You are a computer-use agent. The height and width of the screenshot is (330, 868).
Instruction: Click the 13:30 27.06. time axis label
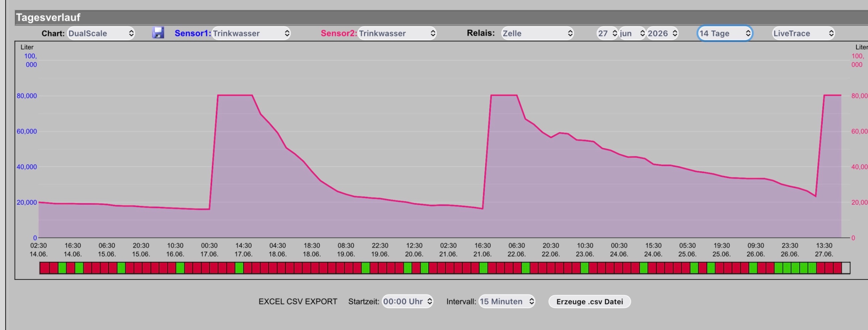pyautogui.click(x=824, y=250)
